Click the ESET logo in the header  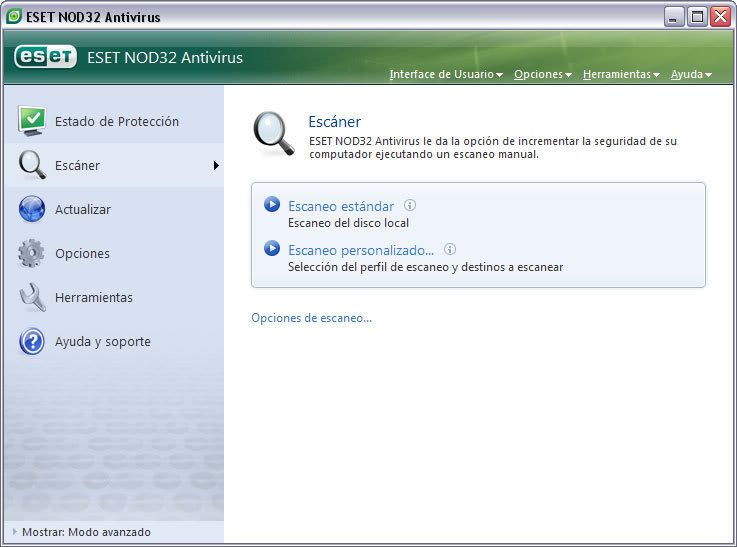coord(46,57)
